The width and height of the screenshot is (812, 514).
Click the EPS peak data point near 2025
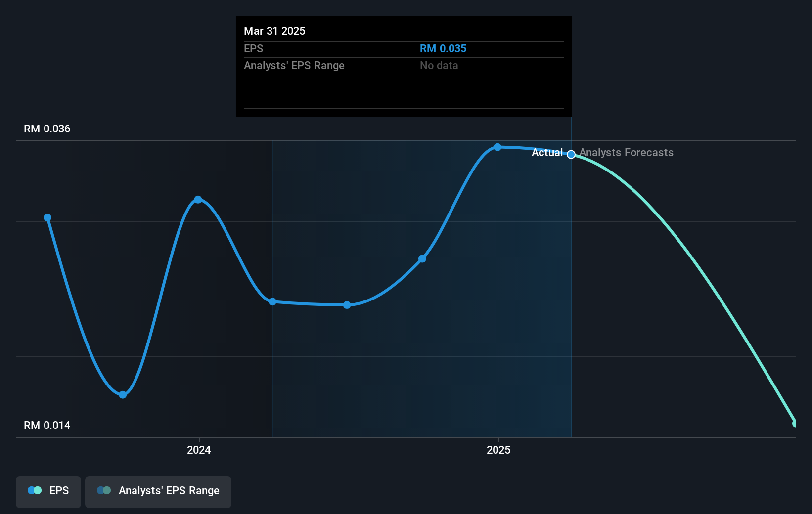pos(497,147)
